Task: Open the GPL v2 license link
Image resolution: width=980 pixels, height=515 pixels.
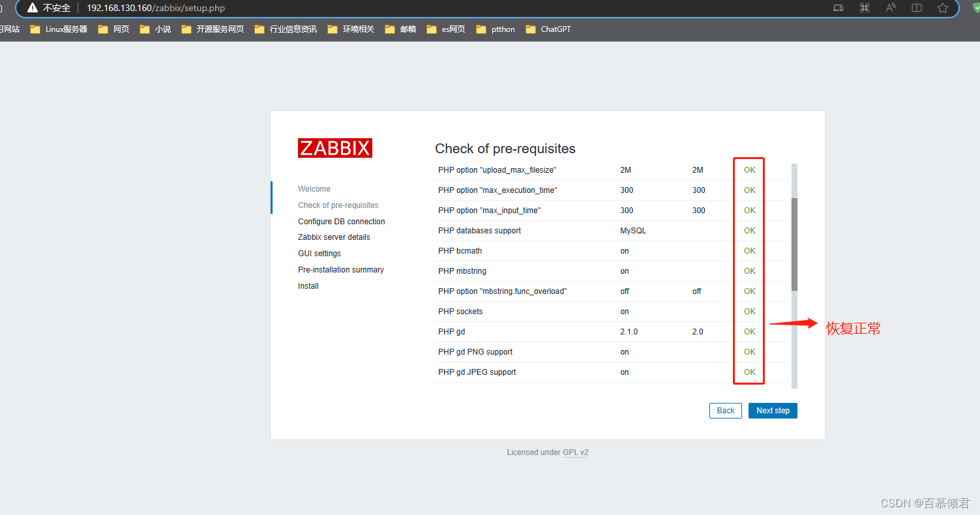Action: pyautogui.click(x=575, y=452)
